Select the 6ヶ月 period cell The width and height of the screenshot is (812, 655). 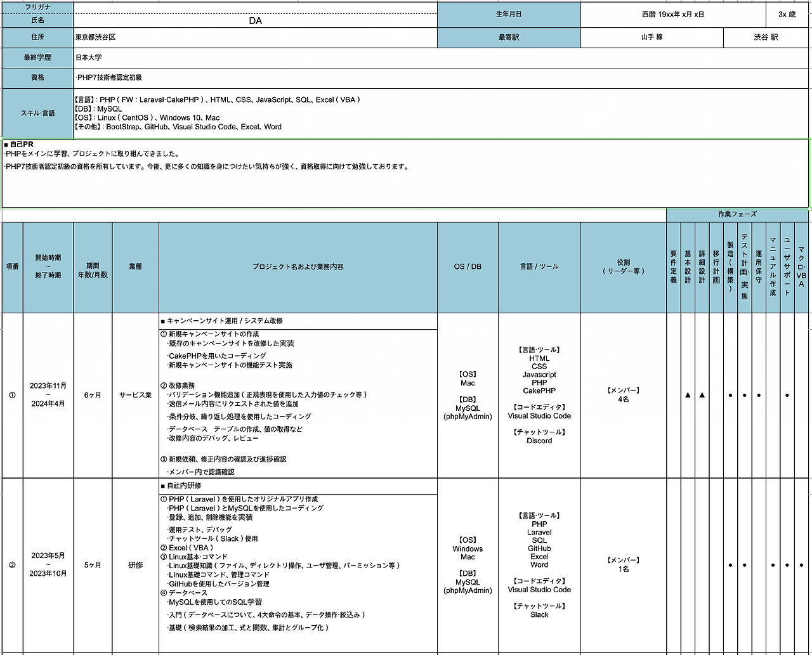pos(93,395)
